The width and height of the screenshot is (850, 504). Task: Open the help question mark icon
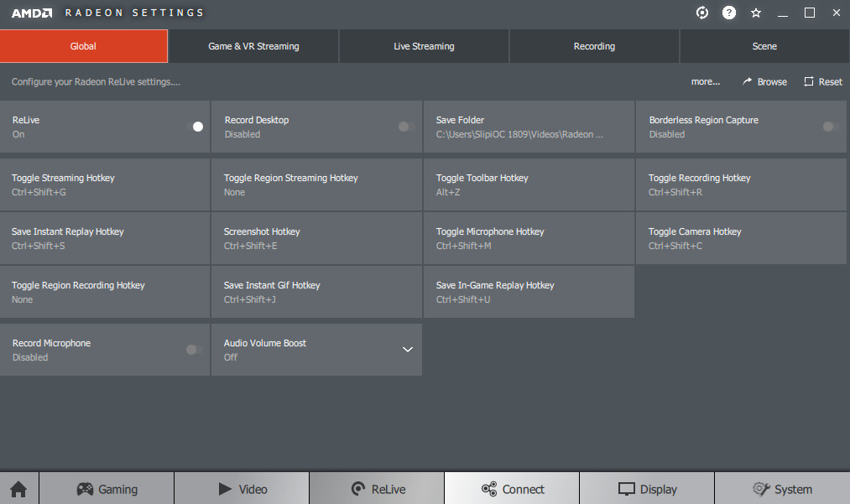point(729,13)
